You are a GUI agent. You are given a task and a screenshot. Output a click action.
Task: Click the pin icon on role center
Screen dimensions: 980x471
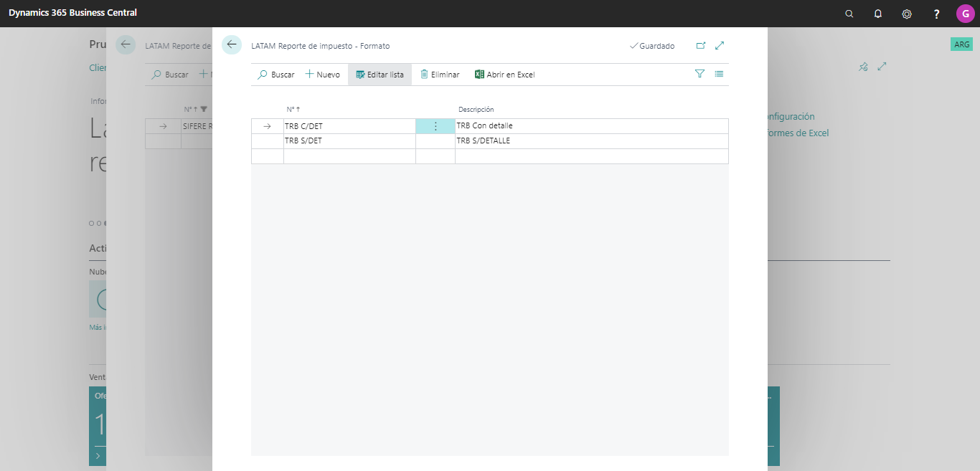(x=863, y=67)
